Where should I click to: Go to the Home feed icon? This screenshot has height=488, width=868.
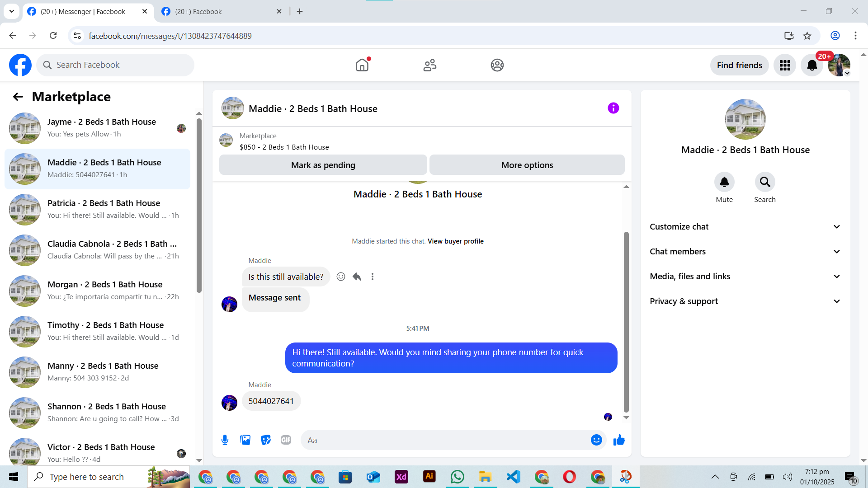point(362,65)
